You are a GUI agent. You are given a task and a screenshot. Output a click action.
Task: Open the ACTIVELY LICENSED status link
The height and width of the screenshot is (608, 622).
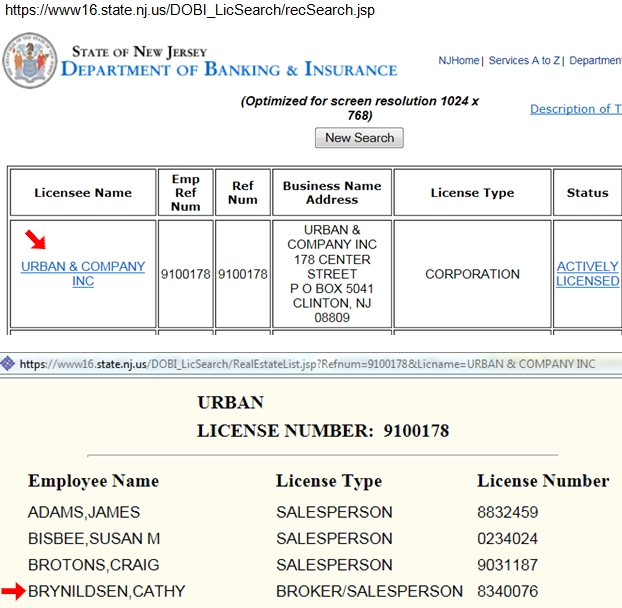pyautogui.click(x=587, y=274)
